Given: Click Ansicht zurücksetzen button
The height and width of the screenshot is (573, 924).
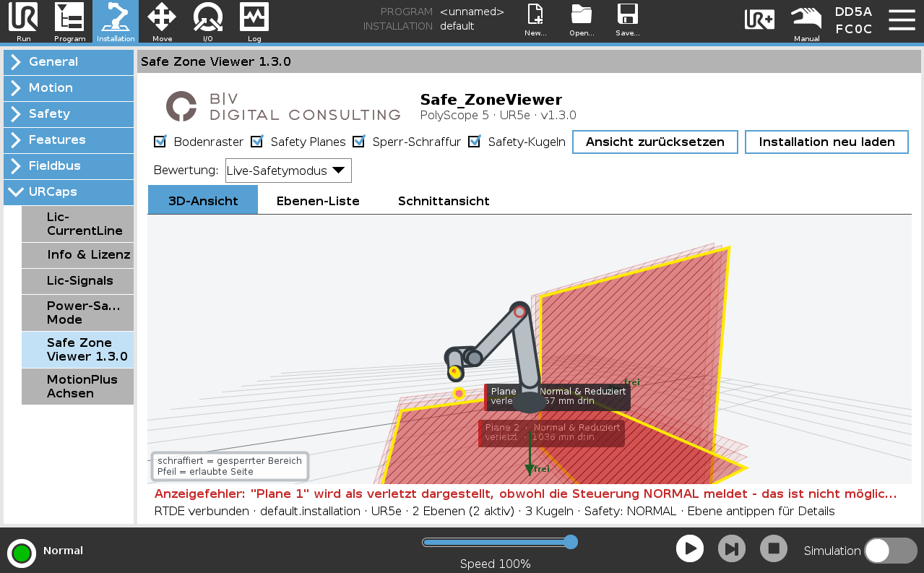Looking at the screenshot, I should point(655,142).
